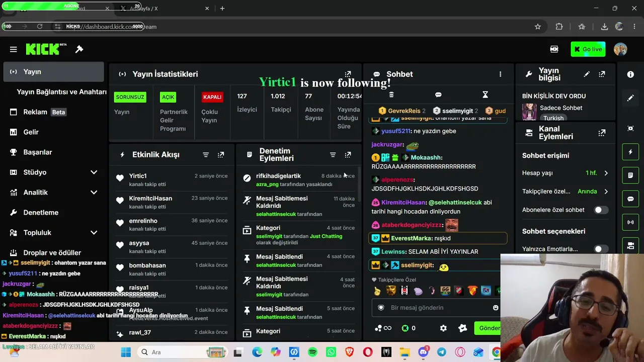This screenshot has height=362, width=644.
Task: Open Discord from the taskbar
Action: click(x=423, y=352)
